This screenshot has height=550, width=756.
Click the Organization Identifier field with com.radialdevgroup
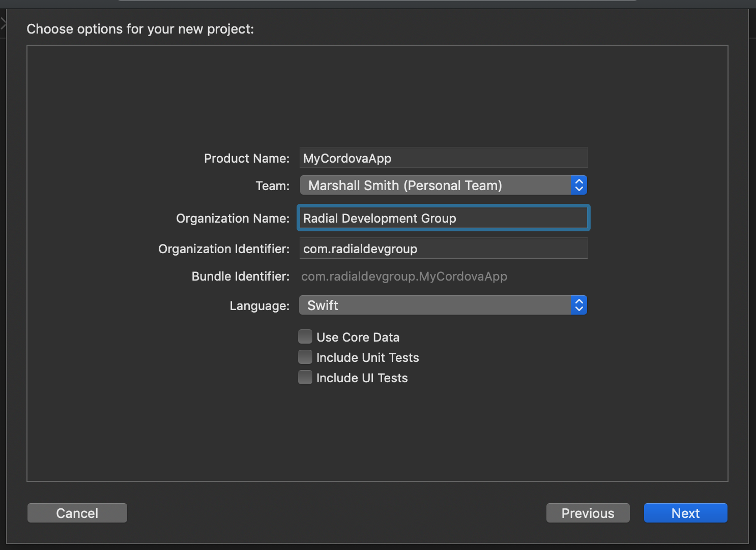tap(443, 249)
